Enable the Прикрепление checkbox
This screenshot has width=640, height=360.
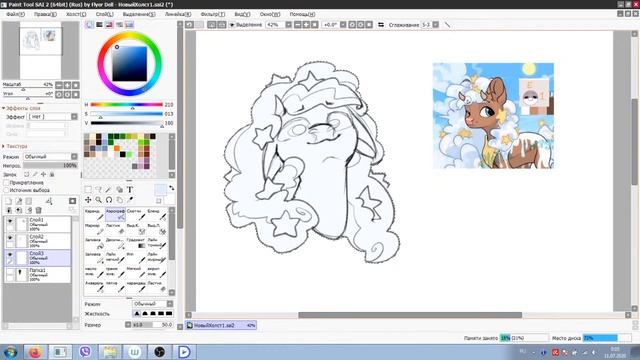coord(6,183)
